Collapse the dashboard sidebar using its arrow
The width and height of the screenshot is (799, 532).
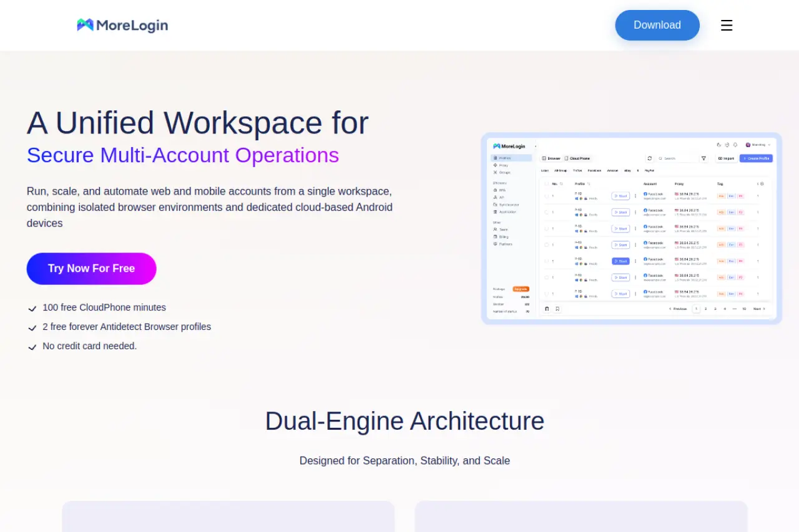536,146
